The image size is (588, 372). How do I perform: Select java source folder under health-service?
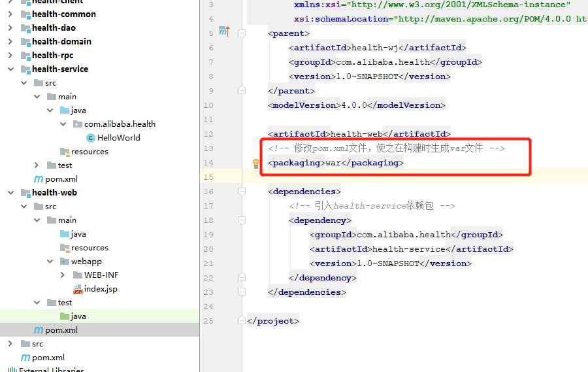pyautogui.click(x=78, y=110)
